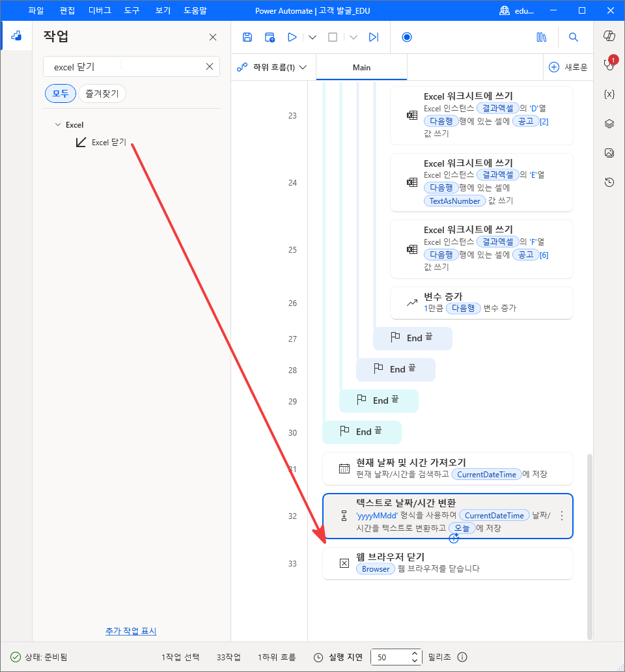Open the run options dropdown arrow
This screenshot has width=625, height=672.
coord(312,37)
